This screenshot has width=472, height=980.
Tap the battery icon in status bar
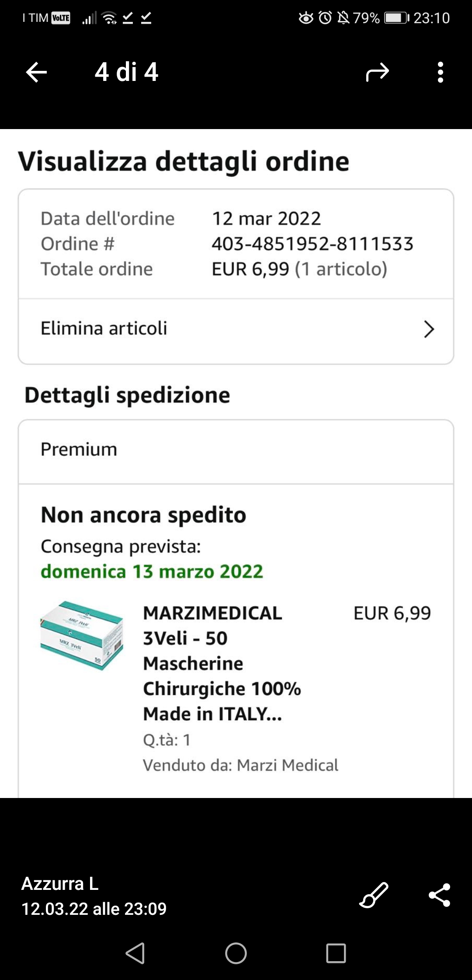pos(396,18)
